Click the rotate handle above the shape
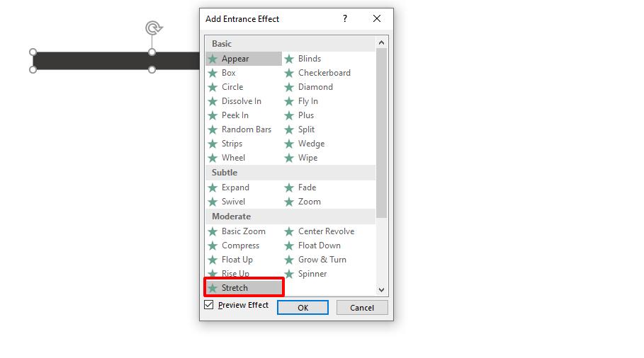The image size is (644, 358). tap(153, 28)
